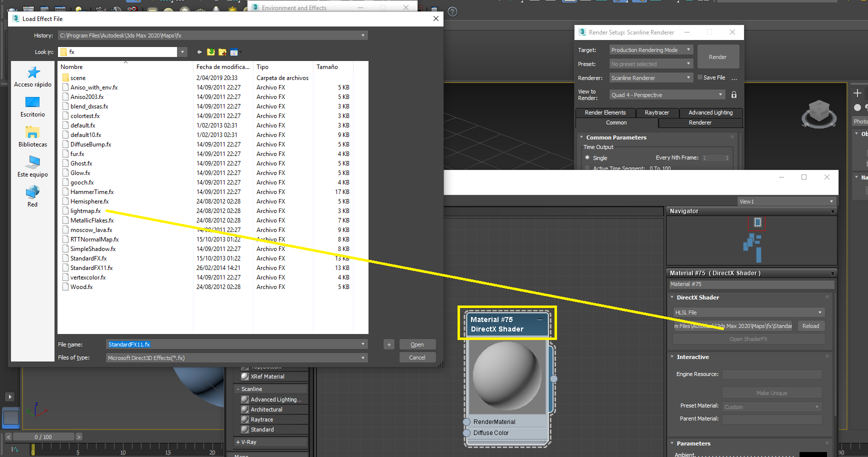Select the Single radio button under Time Output
Image resolution: width=868 pixels, height=457 pixels.
(587, 157)
